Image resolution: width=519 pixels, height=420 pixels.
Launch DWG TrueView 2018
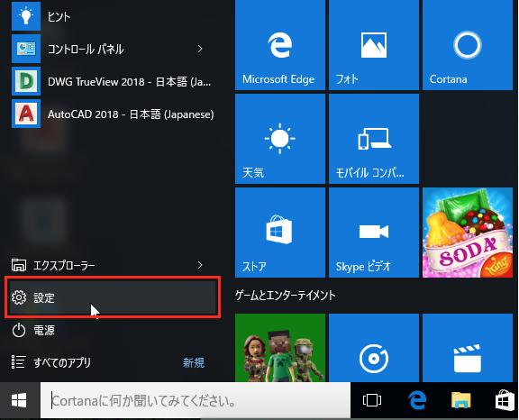(113, 81)
